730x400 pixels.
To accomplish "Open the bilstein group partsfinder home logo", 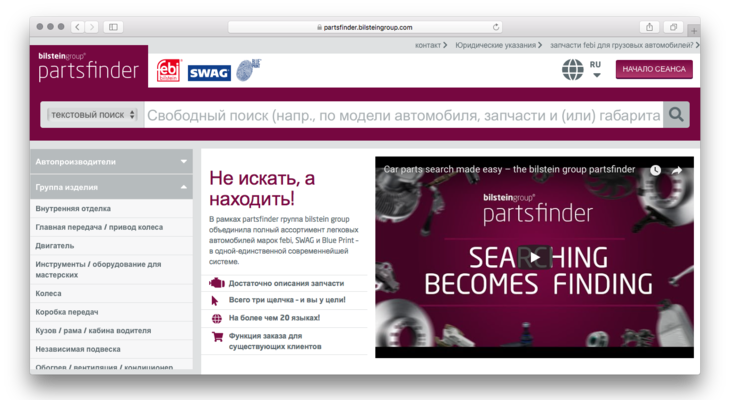I will pos(88,67).
